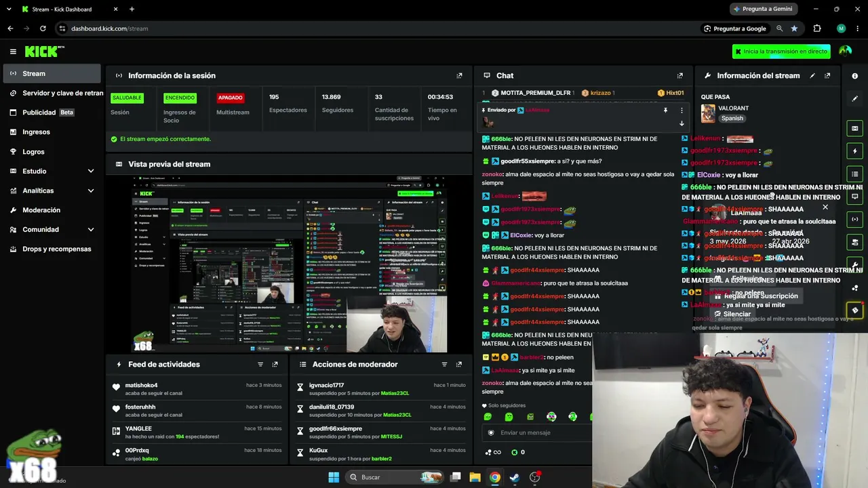Click the info icon in the right sidebar
The width and height of the screenshot is (868, 488).
854,76
